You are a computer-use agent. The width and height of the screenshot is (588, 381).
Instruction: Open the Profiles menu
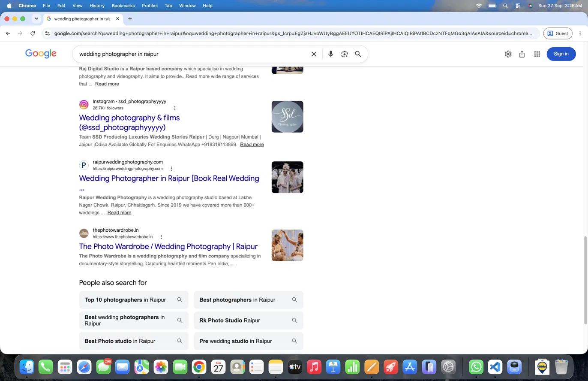tap(150, 6)
